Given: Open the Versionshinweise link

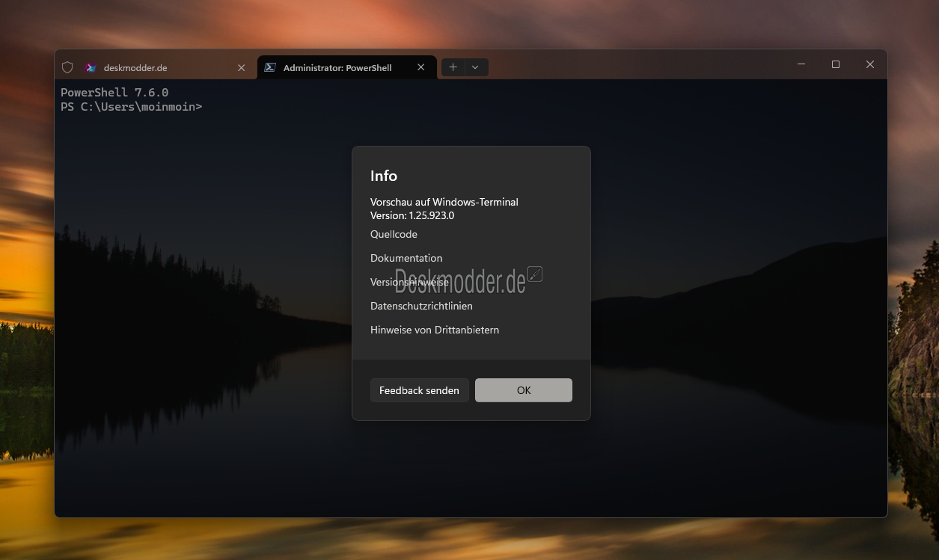Looking at the screenshot, I should [409, 282].
